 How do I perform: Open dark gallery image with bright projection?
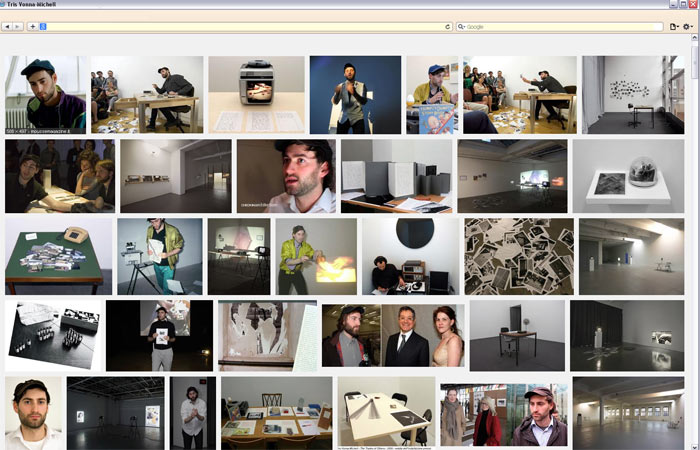512,176
